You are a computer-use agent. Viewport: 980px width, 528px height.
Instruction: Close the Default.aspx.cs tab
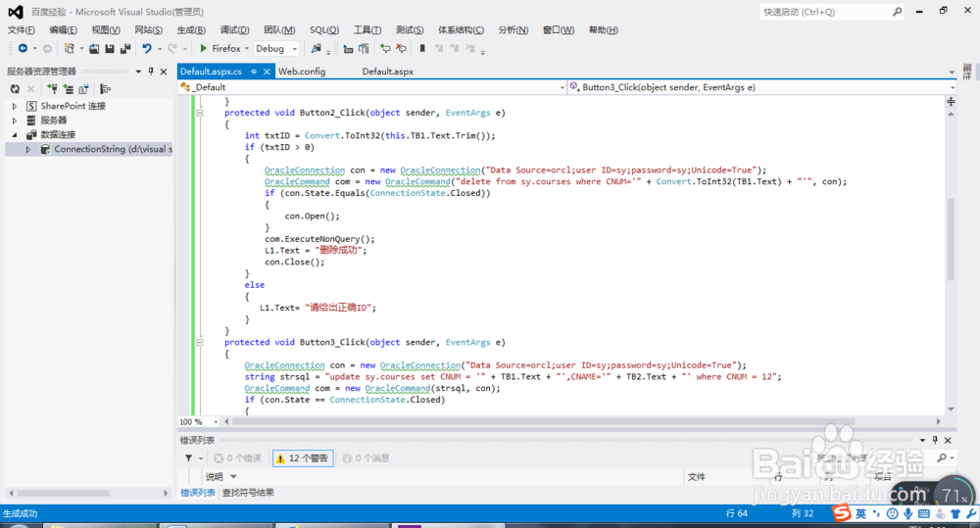coord(267,72)
